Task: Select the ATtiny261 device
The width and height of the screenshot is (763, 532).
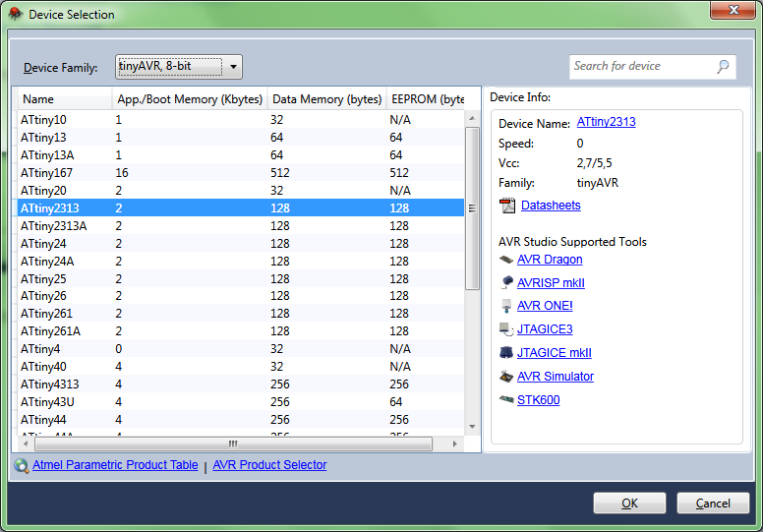Action: click(241, 314)
